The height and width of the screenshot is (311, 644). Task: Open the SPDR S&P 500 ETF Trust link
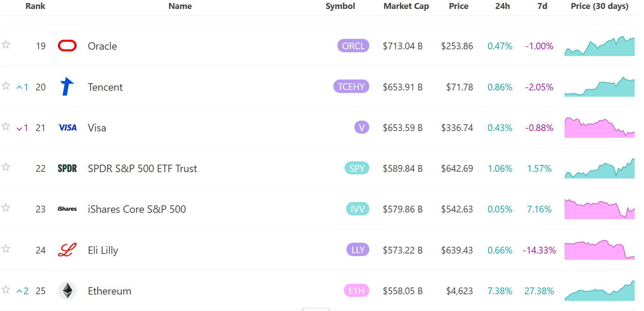[142, 168]
